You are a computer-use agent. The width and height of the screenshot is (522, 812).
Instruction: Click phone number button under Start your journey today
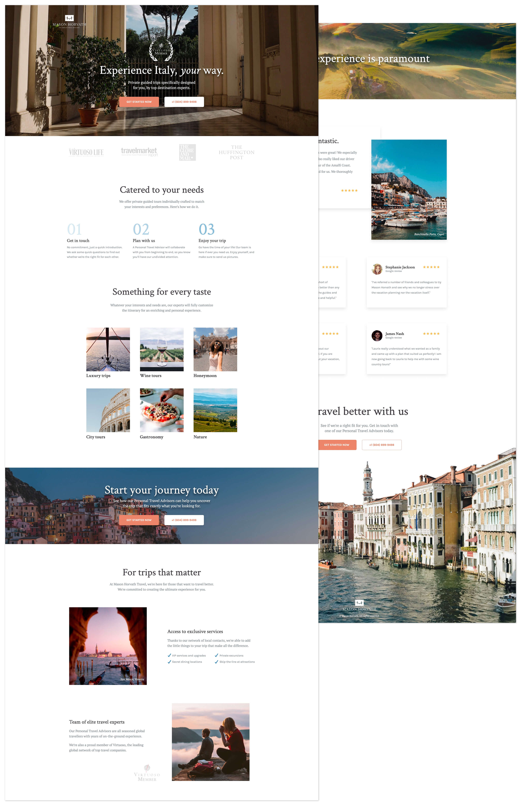(184, 520)
